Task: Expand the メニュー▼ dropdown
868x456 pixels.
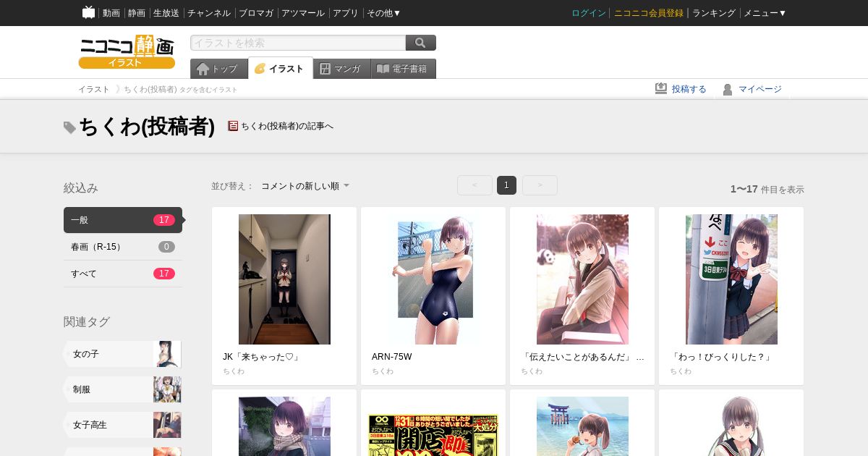Action: pyautogui.click(x=765, y=13)
